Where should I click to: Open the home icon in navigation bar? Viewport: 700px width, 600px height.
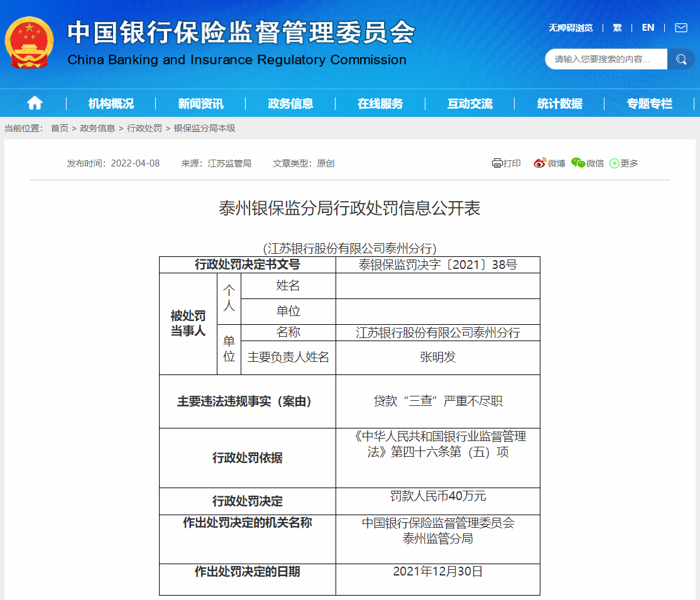coord(35,103)
